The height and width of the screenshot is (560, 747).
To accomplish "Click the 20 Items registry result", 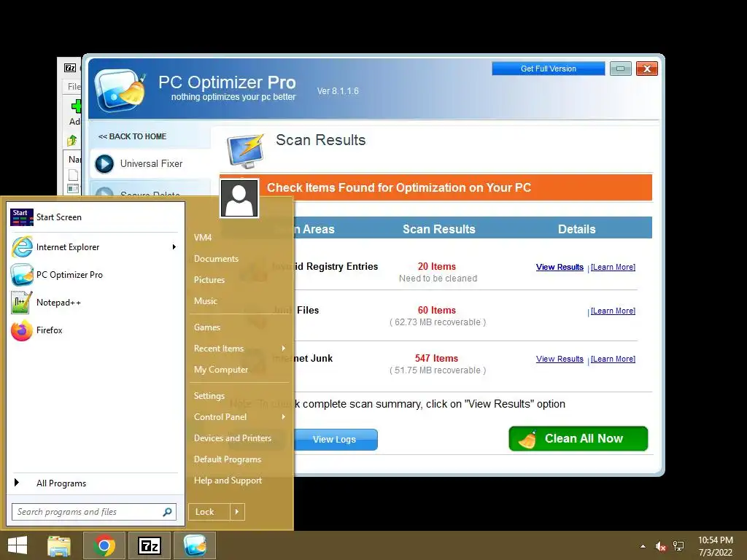I will 437,267.
